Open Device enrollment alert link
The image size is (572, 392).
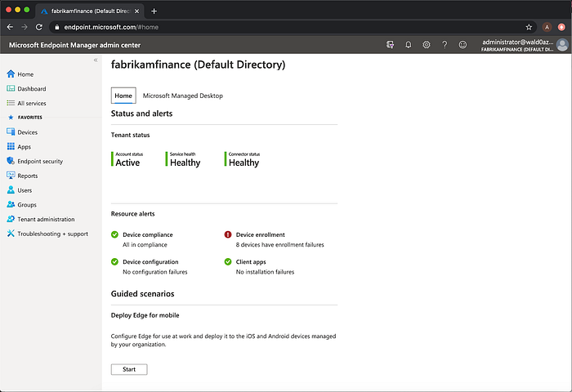pyautogui.click(x=261, y=234)
